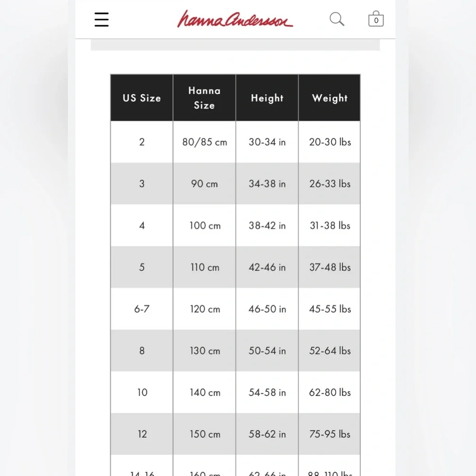This screenshot has height=476, width=476.
Task: Select the 110 cm Hanna size cell
Action: (204, 267)
